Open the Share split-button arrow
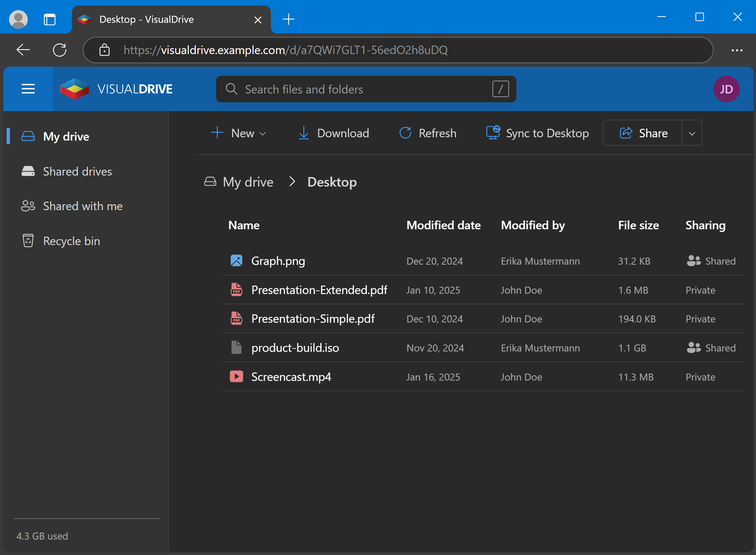 [x=692, y=133]
